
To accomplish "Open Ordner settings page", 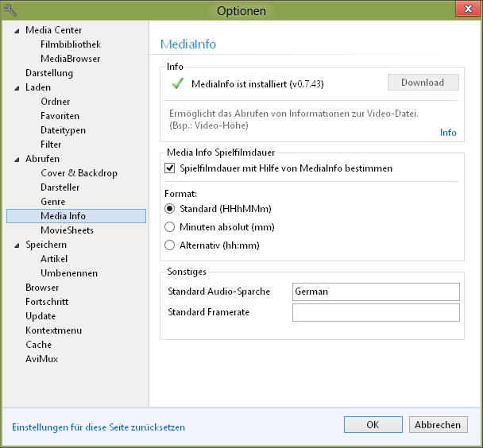I will tap(56, 102).
